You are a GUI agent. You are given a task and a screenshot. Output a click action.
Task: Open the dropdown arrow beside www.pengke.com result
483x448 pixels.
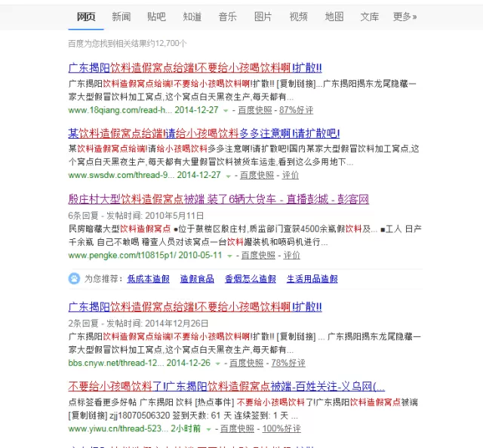[x=229, y=256]
